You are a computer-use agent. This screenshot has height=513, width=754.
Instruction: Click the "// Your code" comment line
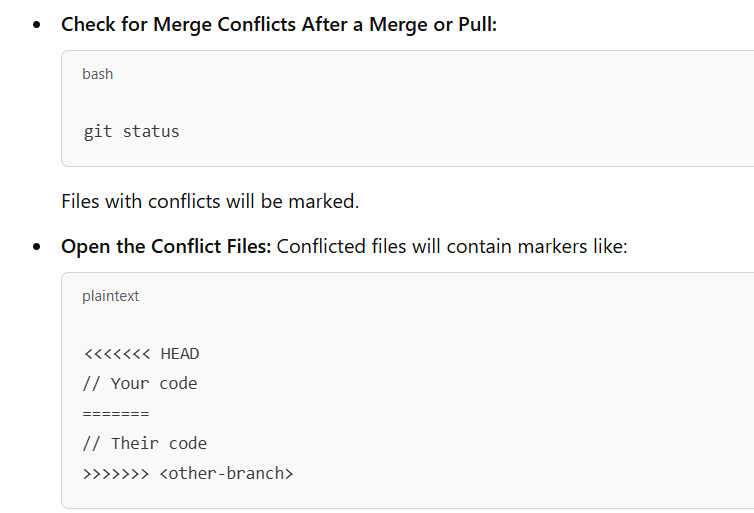point(140,384)
